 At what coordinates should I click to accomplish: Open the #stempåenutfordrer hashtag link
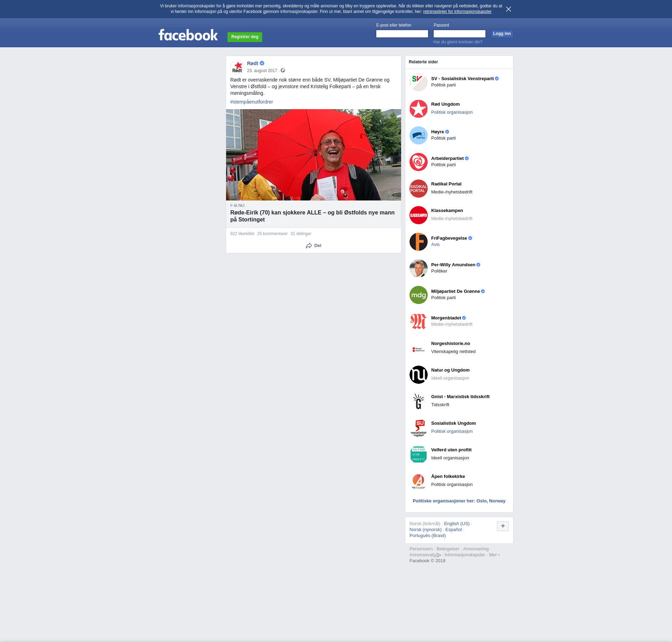(251, 102)
